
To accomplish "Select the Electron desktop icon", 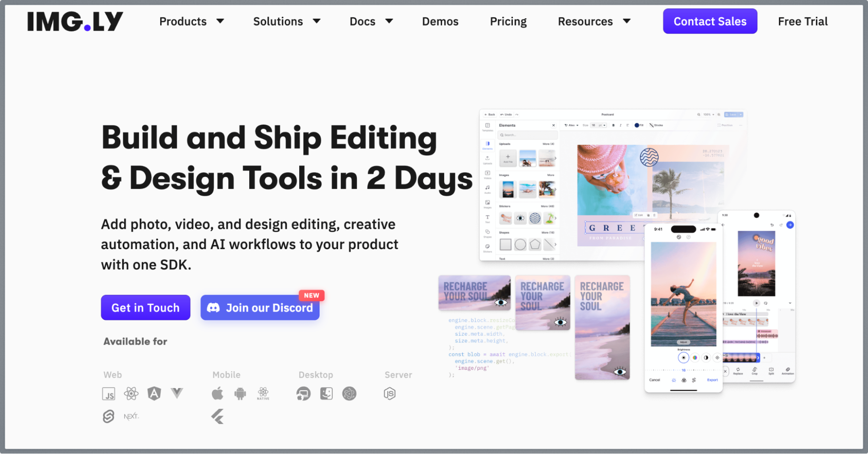I will tap(349, 394).
